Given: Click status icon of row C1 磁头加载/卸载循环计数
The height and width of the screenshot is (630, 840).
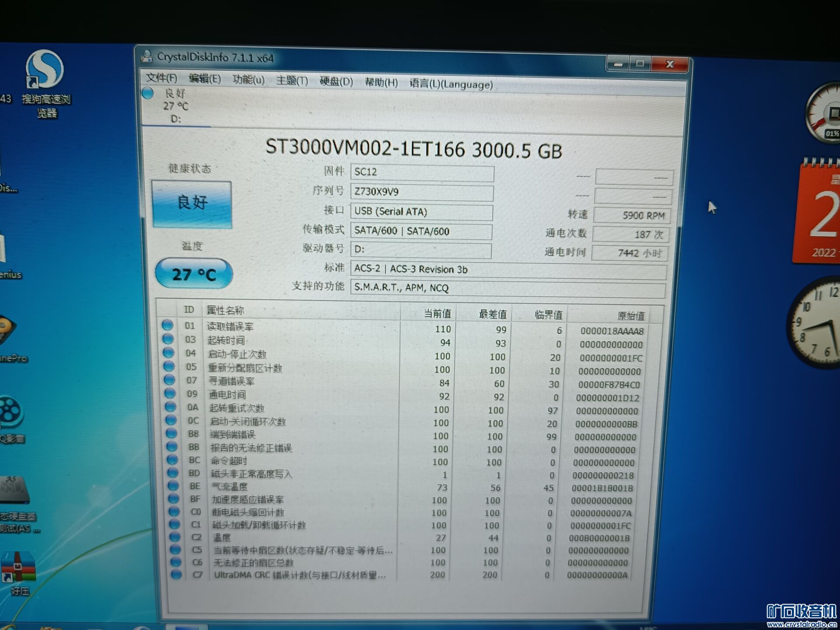Looking at the screenshot, I should [x=175, y=523].
